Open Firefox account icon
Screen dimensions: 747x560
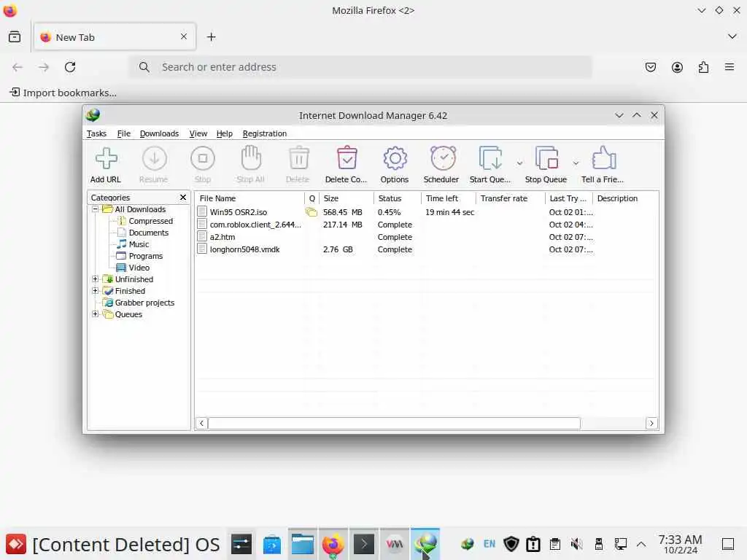[677, 67]
